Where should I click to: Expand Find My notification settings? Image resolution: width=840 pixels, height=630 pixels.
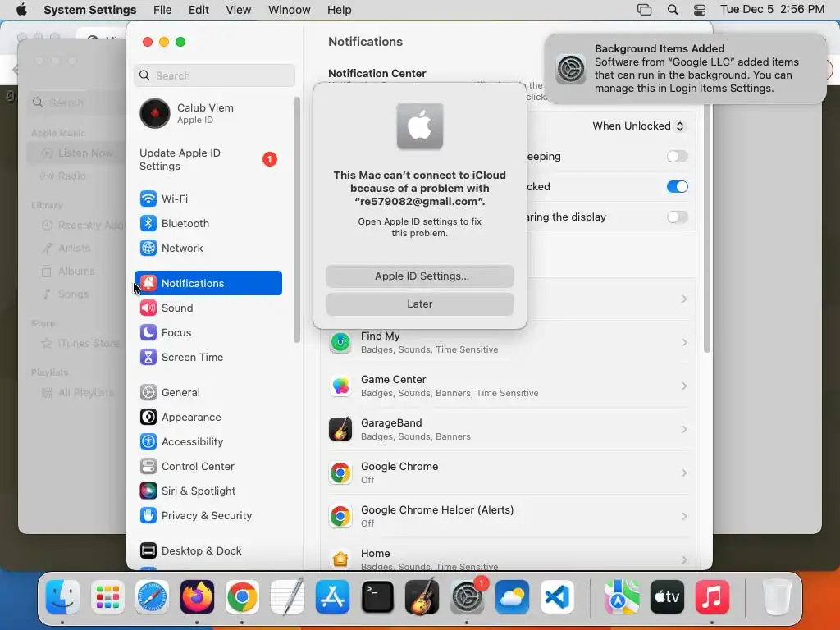[x=684, y=342]
